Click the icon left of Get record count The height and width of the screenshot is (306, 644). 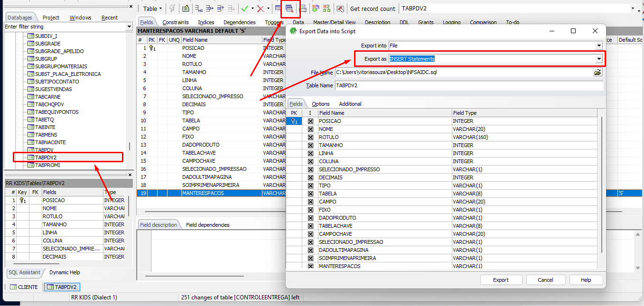tap(340, 9)
